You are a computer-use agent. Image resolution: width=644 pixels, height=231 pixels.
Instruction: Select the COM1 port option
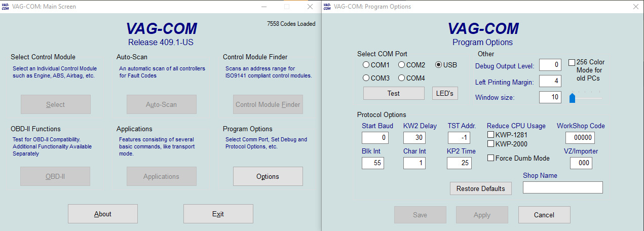(366, 65)
